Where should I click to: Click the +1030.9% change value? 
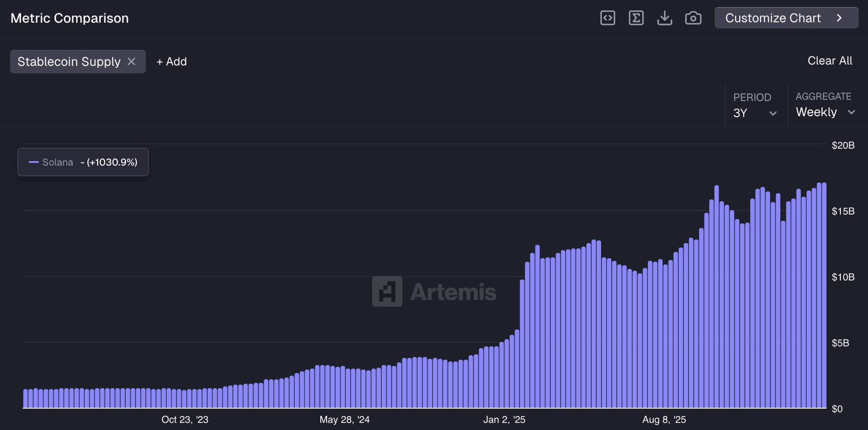pyautogui.click(x=112, y=162)
